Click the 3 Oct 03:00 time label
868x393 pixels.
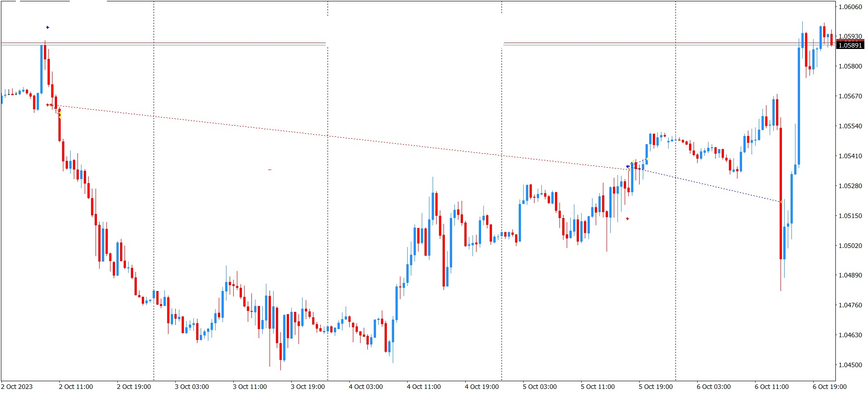click(192, 387)
